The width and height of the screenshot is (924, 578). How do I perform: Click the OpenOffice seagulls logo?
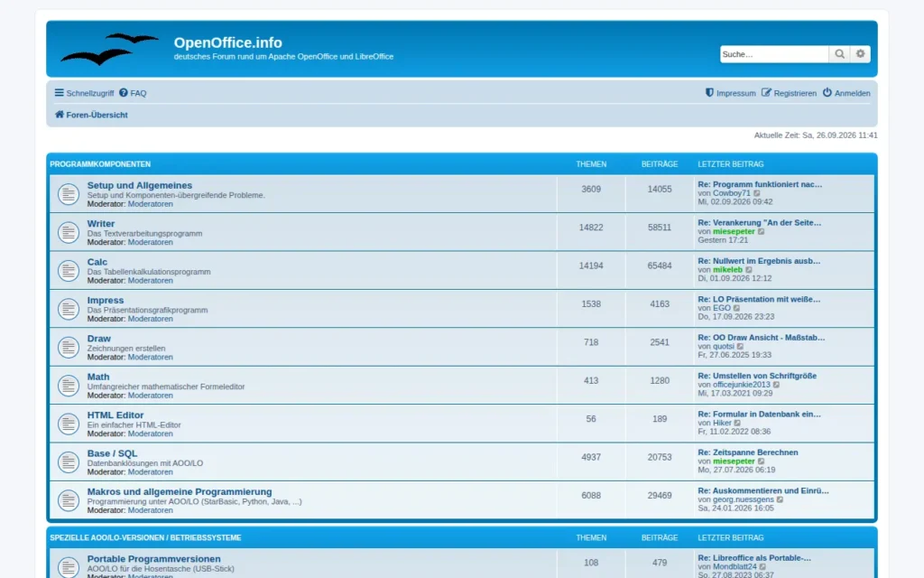(109, 49)
